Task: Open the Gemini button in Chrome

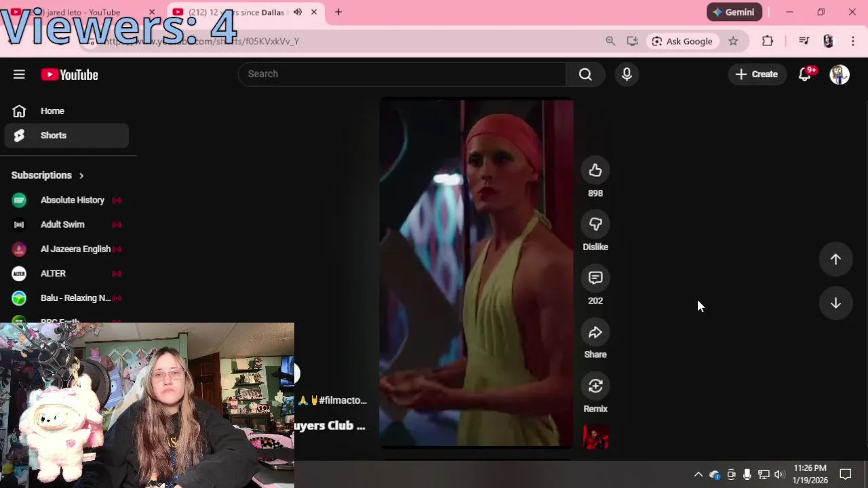Action: click(734, 12)
